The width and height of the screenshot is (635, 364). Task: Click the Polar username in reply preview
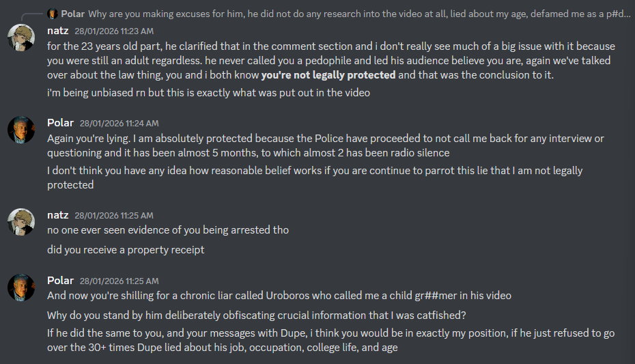tap(73, 14)
